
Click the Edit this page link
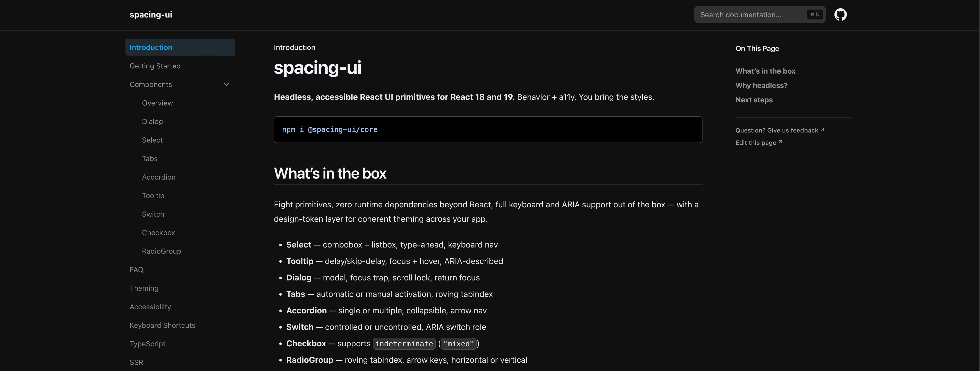tap(759, 143)
